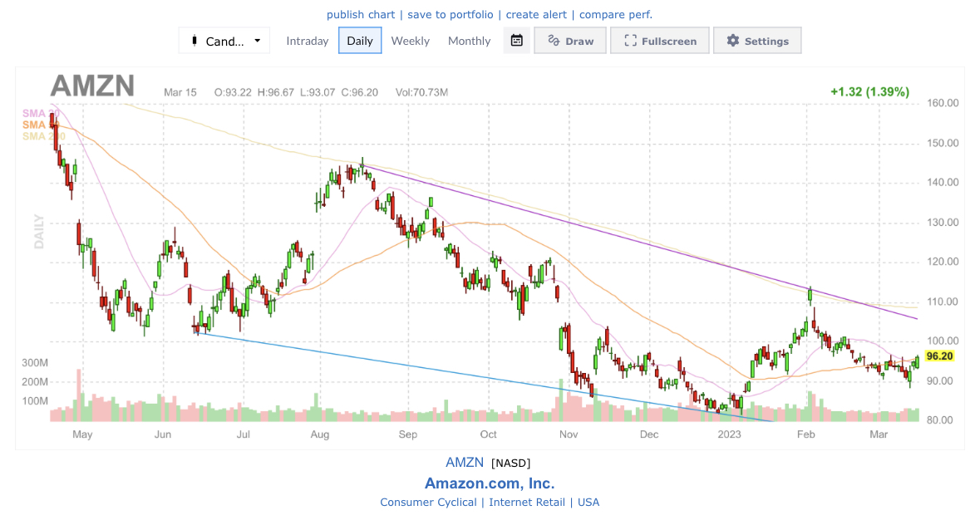
Task: Click the Vol:70.73M volume readout
Action: [x=422, y=92]
